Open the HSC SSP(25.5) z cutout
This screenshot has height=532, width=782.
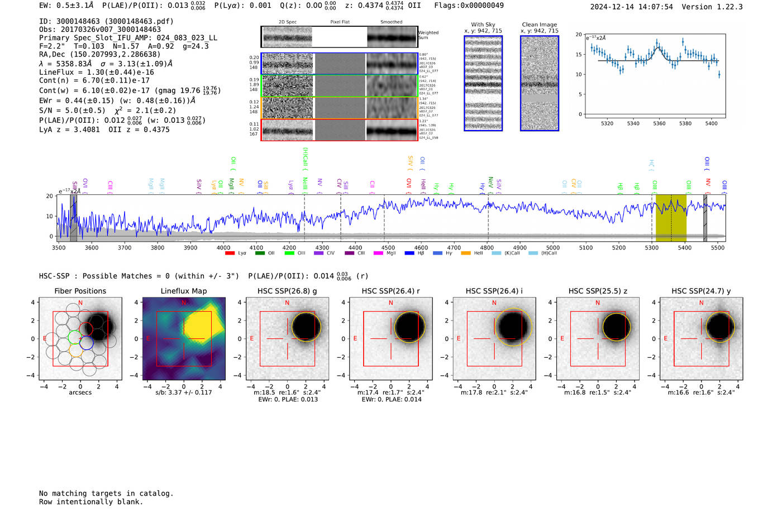598,339
